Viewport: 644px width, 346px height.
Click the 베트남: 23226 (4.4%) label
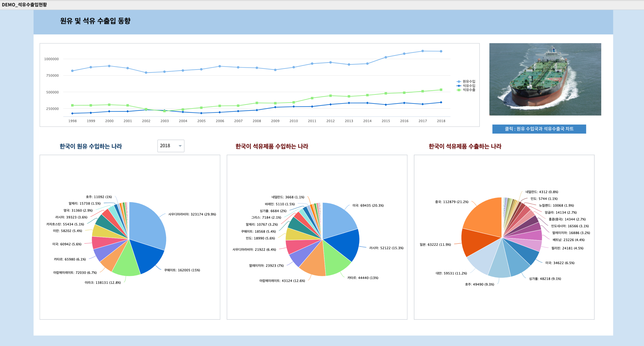pos(569,240)
